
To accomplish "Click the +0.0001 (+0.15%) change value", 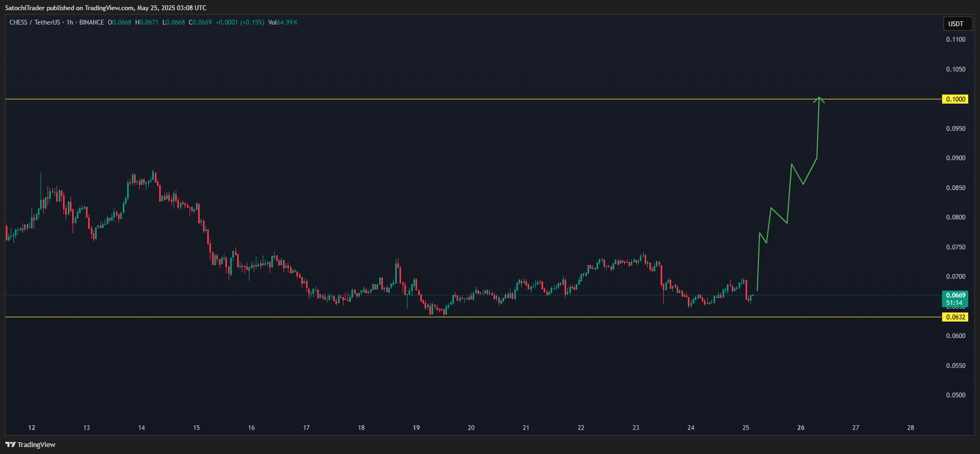I will pos(240,22).
